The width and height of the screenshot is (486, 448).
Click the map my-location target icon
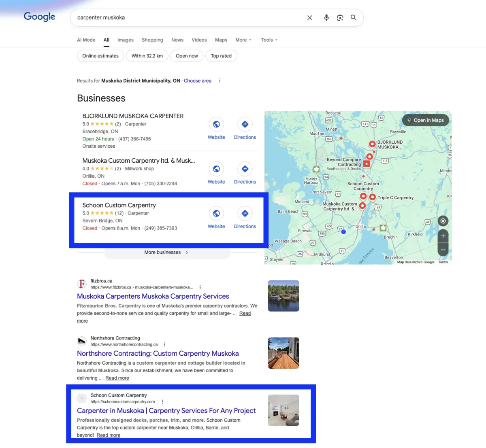tap(443, 221)
